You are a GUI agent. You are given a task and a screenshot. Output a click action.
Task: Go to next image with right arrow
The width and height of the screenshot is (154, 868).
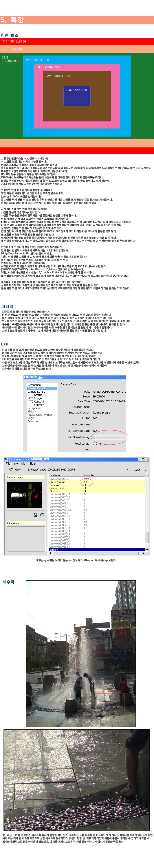pos(146,469)
